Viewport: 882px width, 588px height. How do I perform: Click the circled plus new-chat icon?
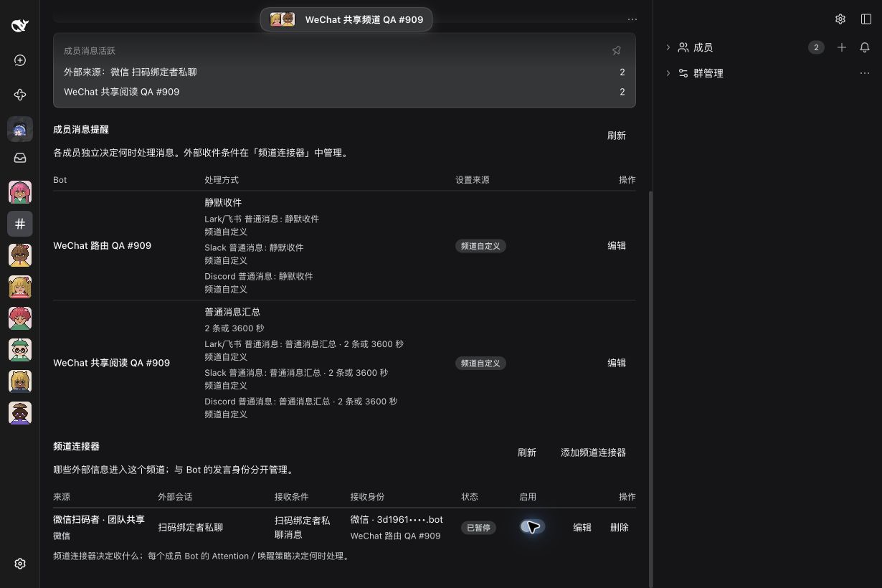[20, 60]
